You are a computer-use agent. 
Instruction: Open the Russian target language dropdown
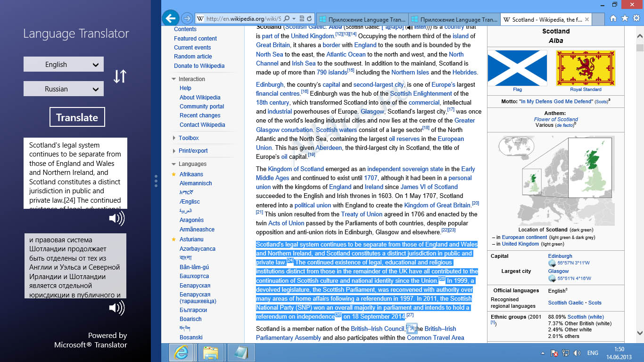(64, 89)
